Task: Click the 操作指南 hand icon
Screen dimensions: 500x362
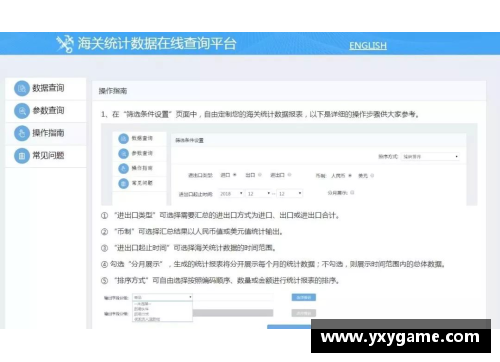Action: (22, 133)
